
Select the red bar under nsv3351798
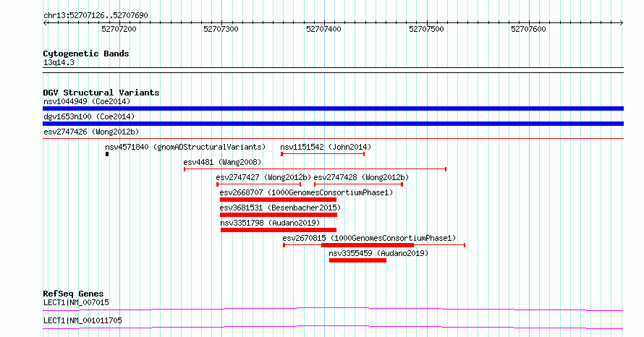click(279, 230)
